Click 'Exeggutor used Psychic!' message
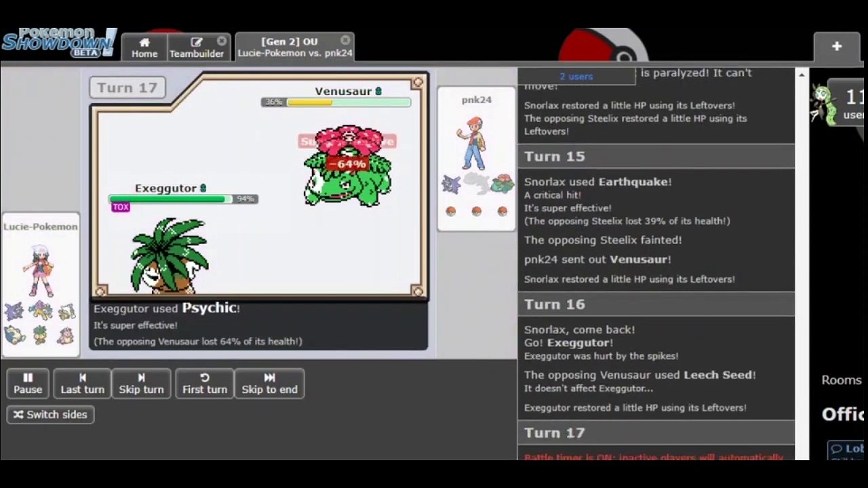Image resolution: width=868 pixels, height=488 pixels. click(167, 308)
